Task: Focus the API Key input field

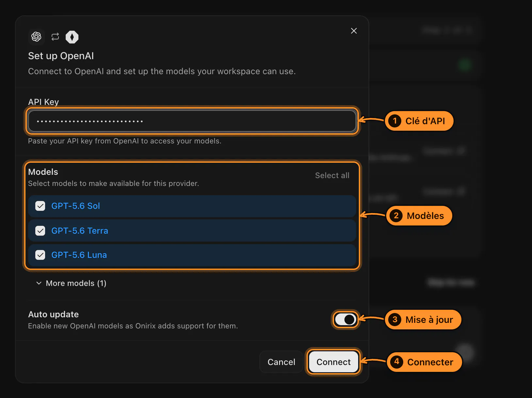Action: [x=192, y=121]
